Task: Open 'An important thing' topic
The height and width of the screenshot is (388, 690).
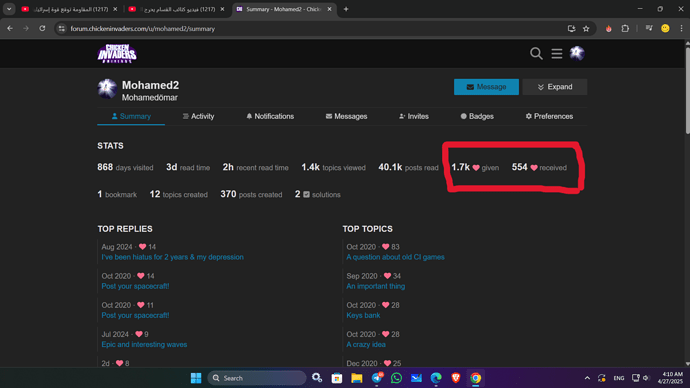Action: pyautogui.click(x=375, y=286)
